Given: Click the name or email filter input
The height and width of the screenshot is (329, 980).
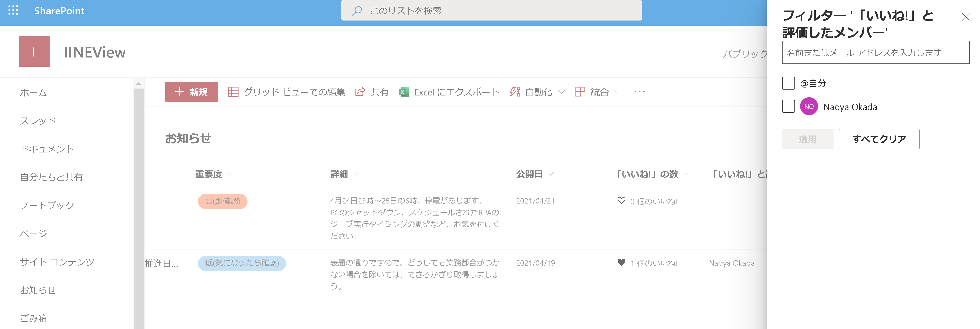Looking at the screenshot, I should coord(875,53).
